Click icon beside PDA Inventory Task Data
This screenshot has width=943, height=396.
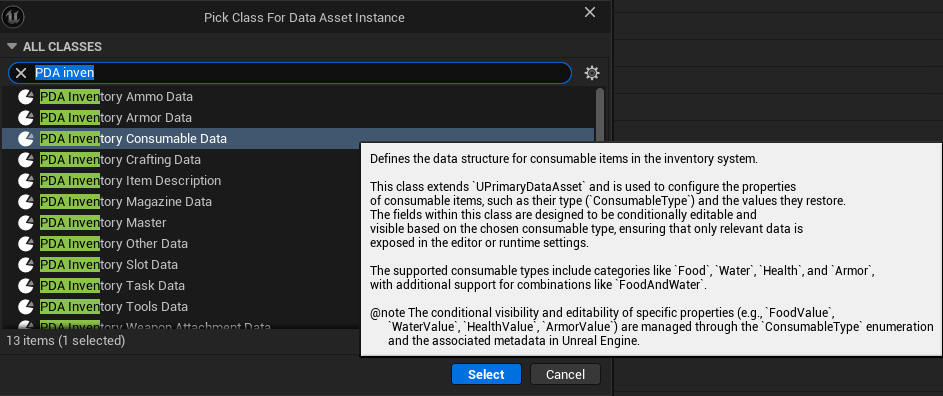point(26,286)
